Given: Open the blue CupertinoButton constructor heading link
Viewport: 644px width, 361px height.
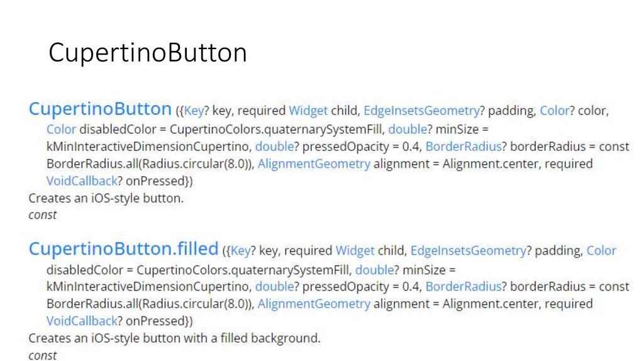Looking at the screenshot, I should coord(100,109).
